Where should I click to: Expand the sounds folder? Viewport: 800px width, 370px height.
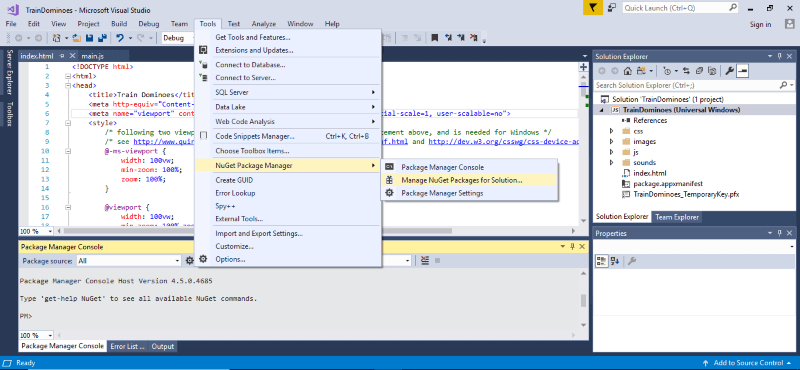tap(611, 162)
